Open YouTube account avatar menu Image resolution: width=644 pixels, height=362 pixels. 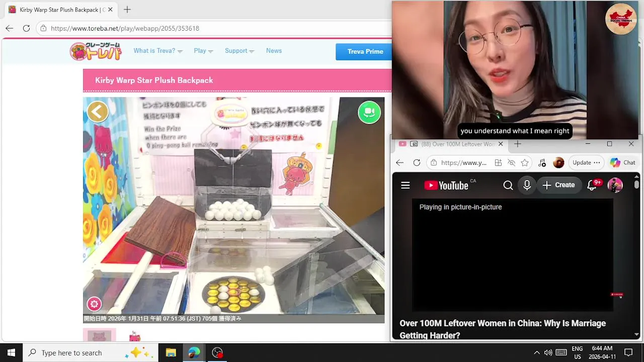tap(615, 186)
